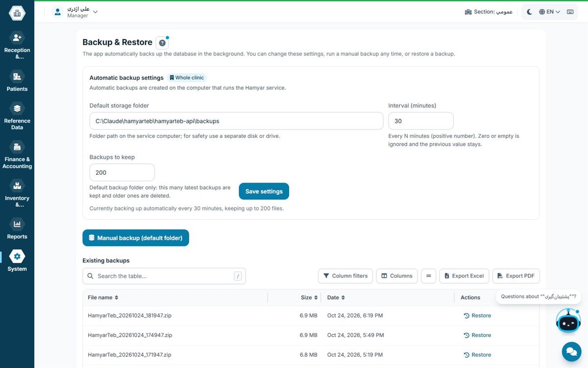The width and height of the screenshot is (588, 368).
Task: Open Column filters
Action: click(x=345, y=276)
